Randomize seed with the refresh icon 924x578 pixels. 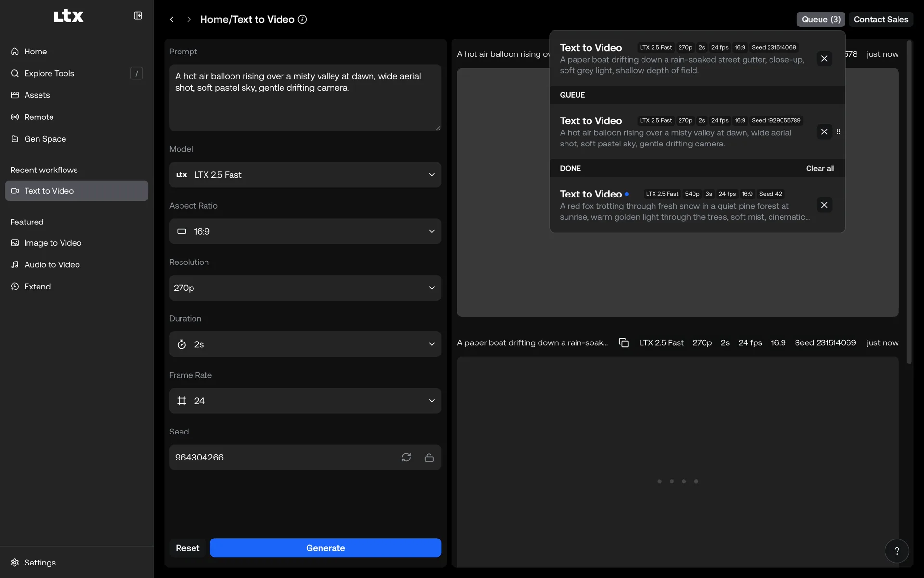[406, 457]
